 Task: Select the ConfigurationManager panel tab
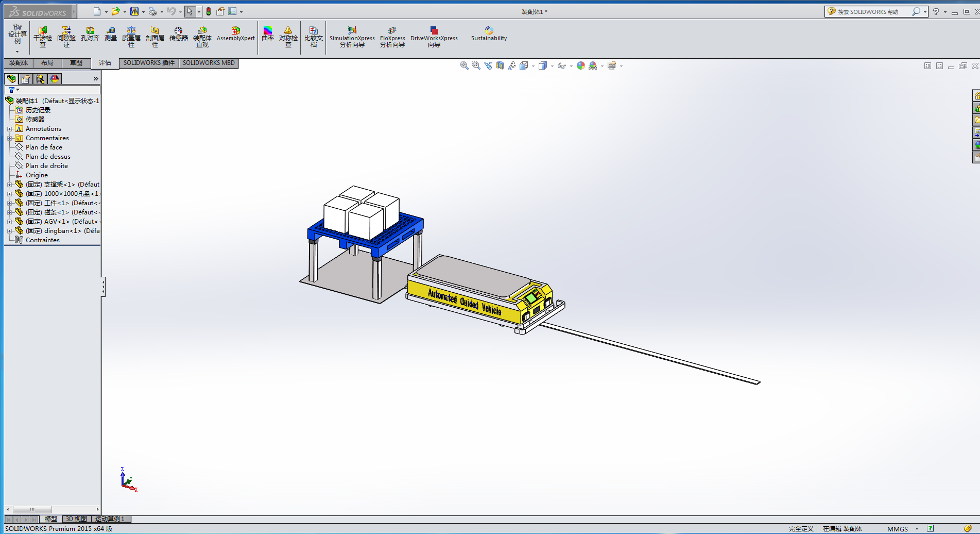[40, 78]
